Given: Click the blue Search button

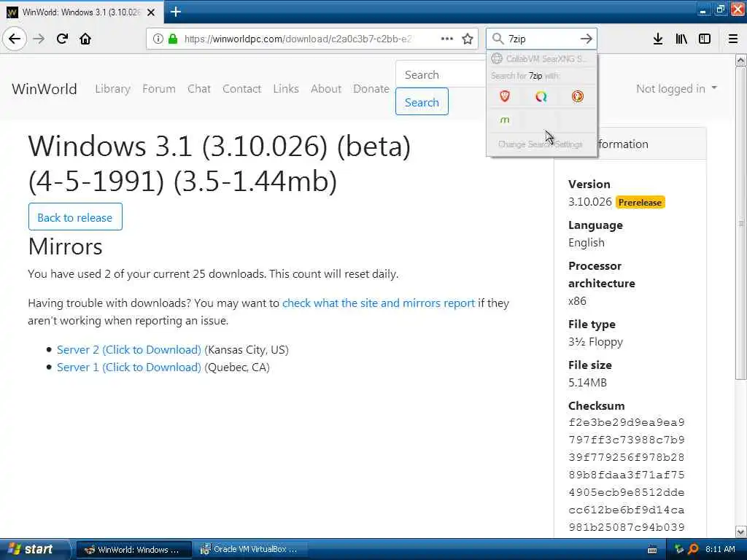Looking at the screenshot, I should pos(422,101).
